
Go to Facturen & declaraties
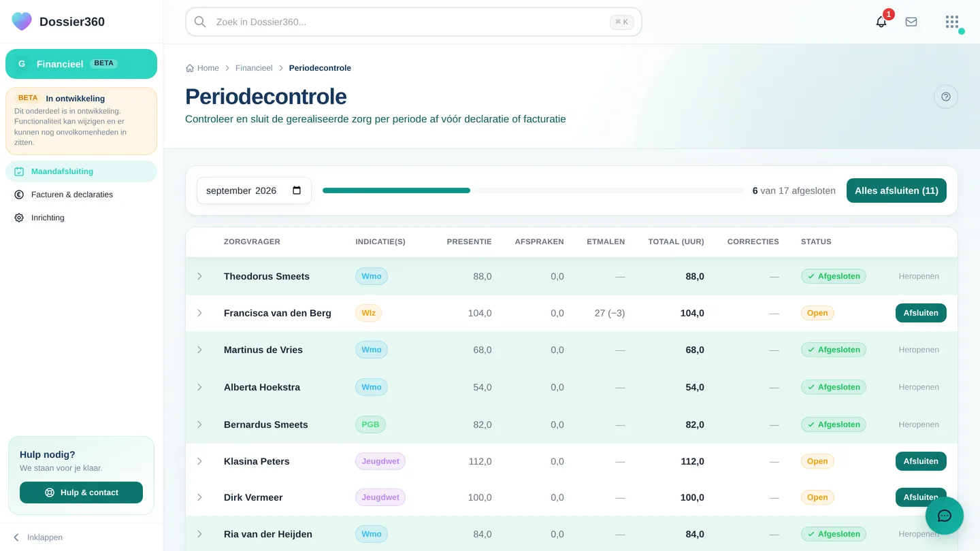point(81,195)
